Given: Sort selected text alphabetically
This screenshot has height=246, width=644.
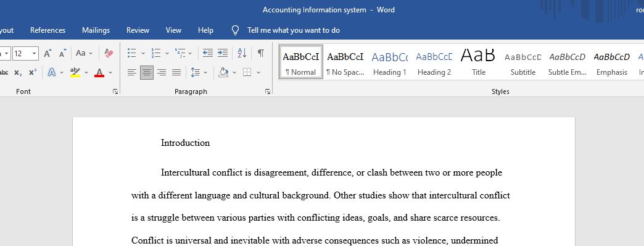Looking at the screenshot, I should pyautogui.click(x=242, y=53).
